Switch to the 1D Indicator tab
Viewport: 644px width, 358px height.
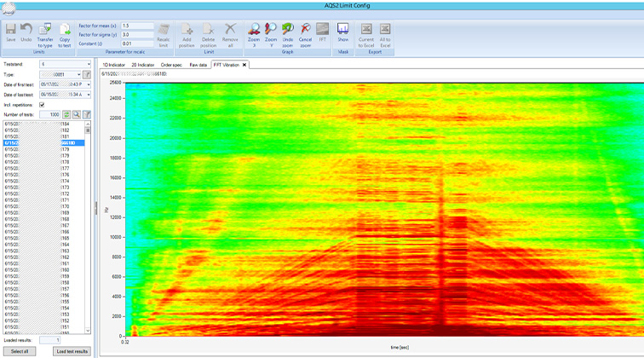114,65
